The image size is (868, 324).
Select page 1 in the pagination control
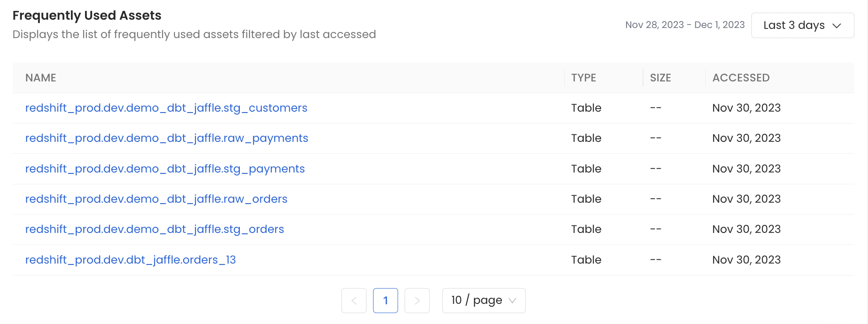click(x=385, y=300)
